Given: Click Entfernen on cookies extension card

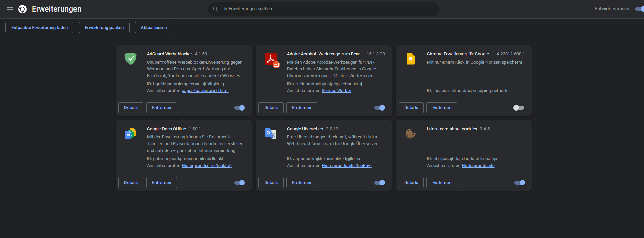Looking at the screenshot, I should [x=442, y=183].
